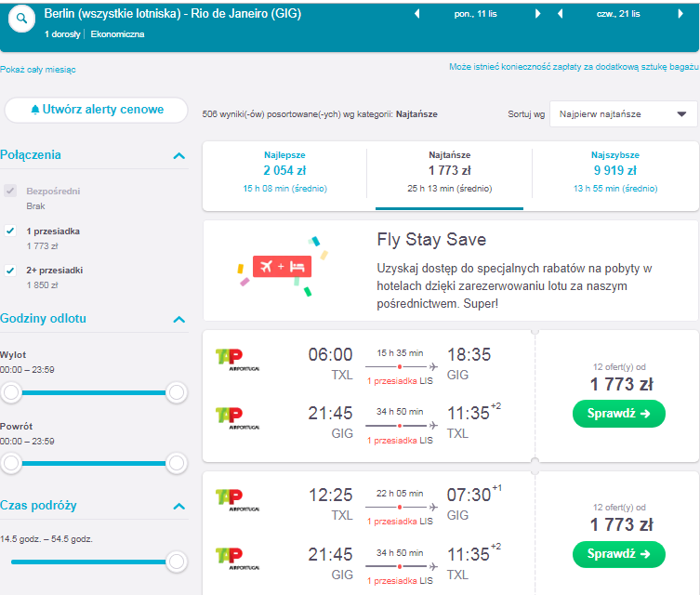Viewport: 700px width, 595px height.
Task: Move return date czw., 21 lis earlier
Action: (560, 14)
